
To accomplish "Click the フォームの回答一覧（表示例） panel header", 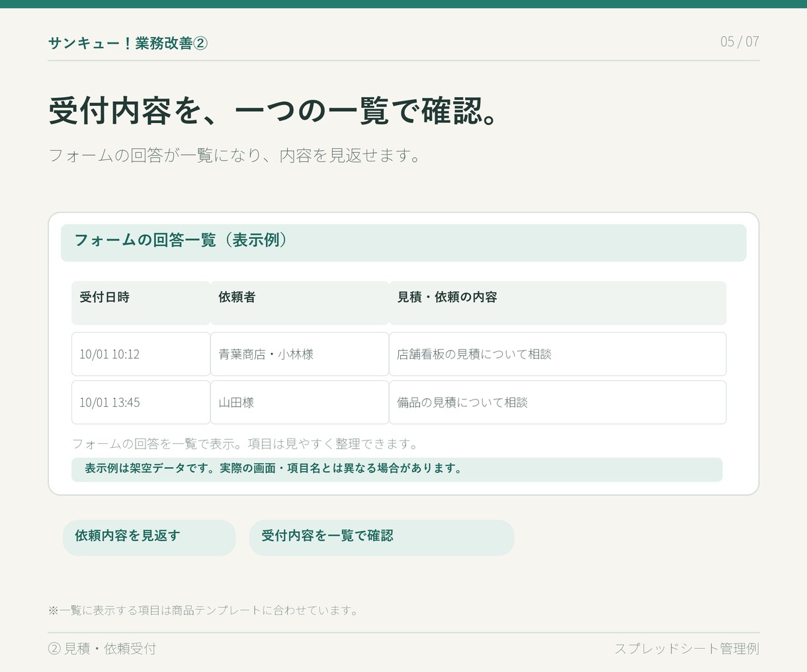I will 403,243.
